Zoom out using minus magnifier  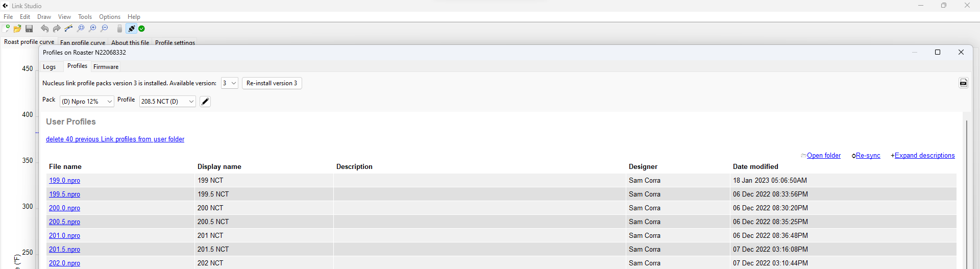click(x=105, y=29)
